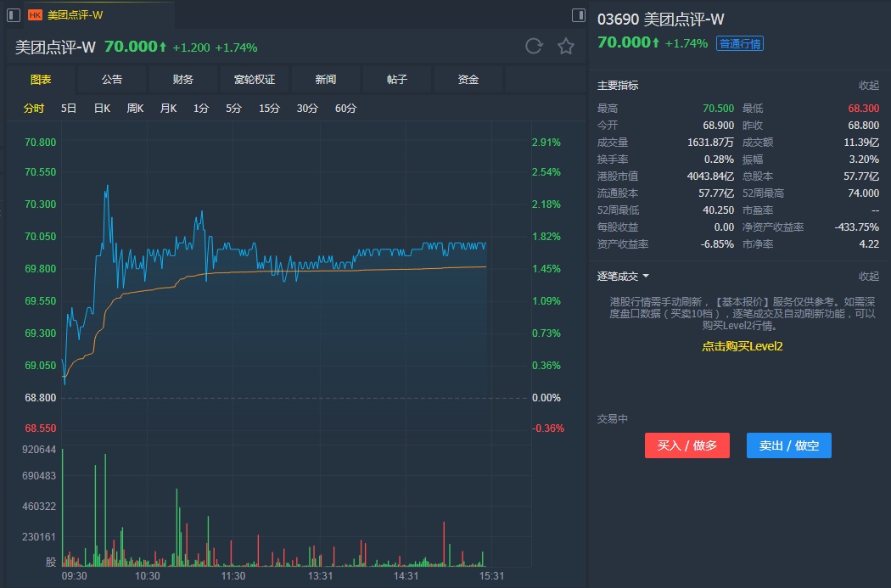Click the 52周最高 value 74.000

[863, 193]
